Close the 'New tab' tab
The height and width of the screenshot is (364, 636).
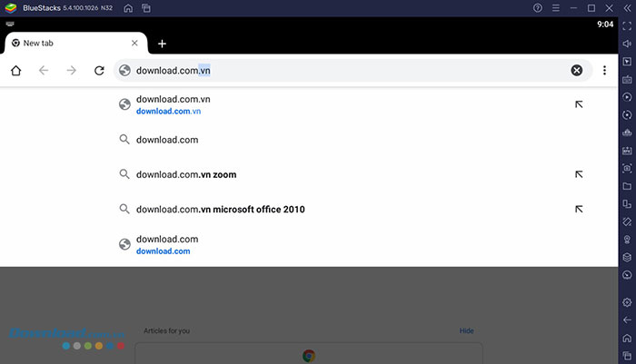tap(135, 43)
